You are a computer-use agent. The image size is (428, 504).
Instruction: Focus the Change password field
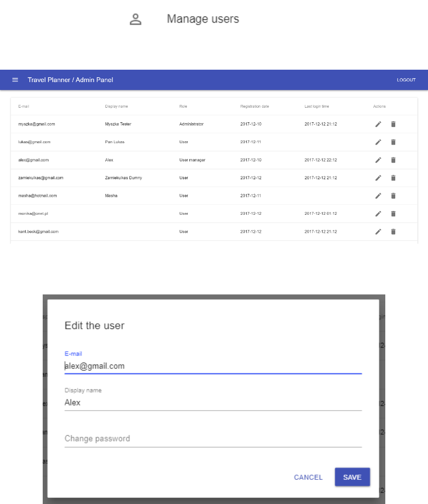[213, 439]
